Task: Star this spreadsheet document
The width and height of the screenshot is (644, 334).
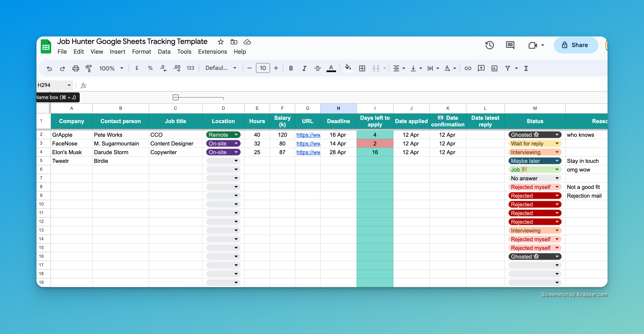Action: [x=221, y=42]
